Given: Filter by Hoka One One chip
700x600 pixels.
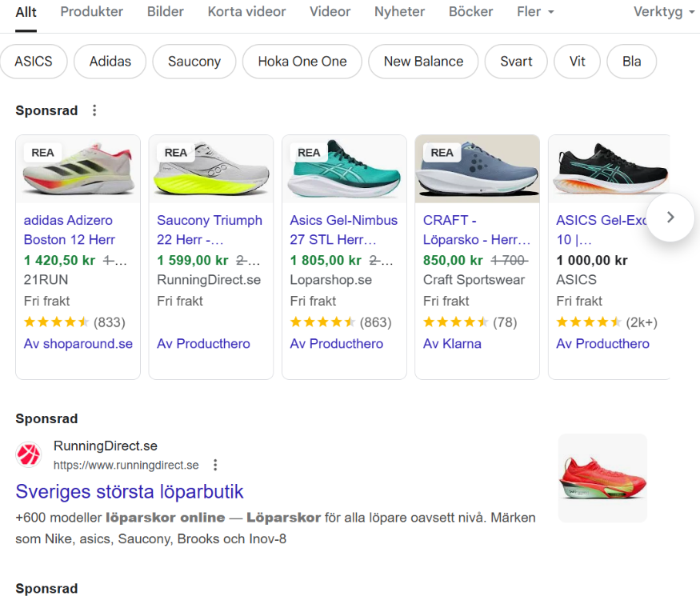Looking at the screenshot, I should (302, 61).
